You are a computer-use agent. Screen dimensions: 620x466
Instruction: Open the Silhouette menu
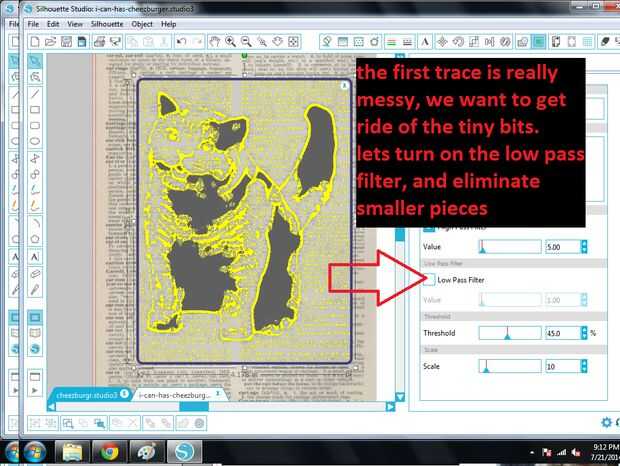point(107,24)
